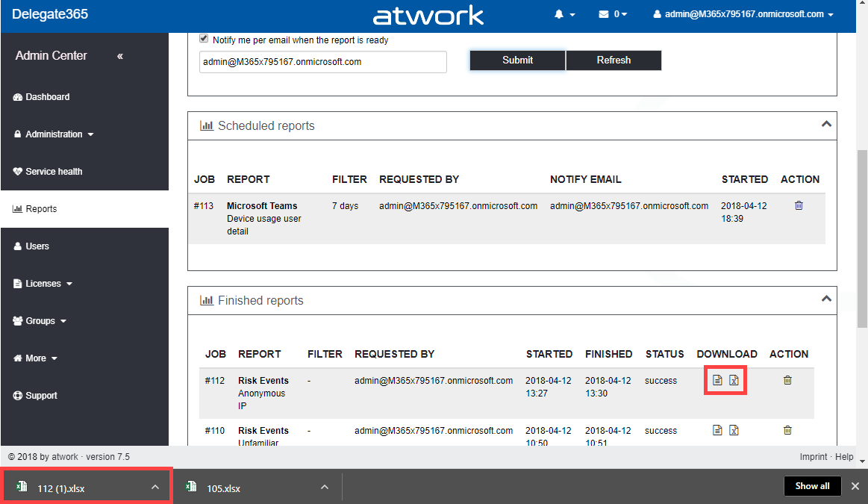This screenshot has width=868, height=504.
Task: Open Service health in sidebar
Action: coord(53,172)
